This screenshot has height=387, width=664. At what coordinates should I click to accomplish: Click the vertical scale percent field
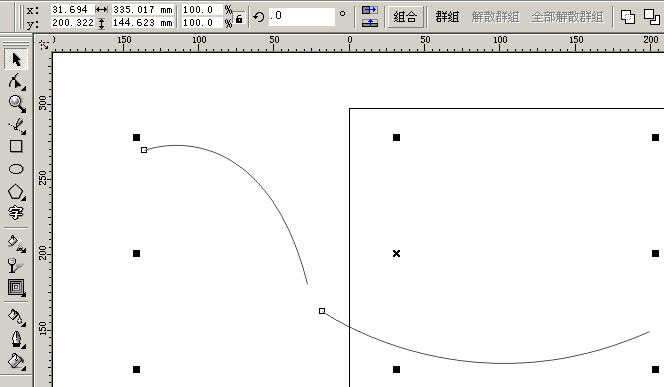202,23
